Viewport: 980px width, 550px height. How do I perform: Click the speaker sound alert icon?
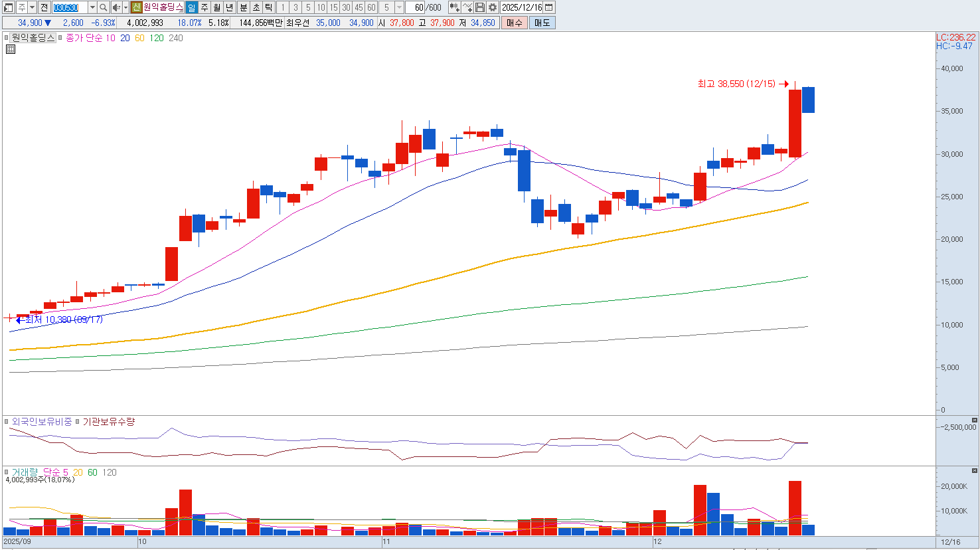point(116,7)
